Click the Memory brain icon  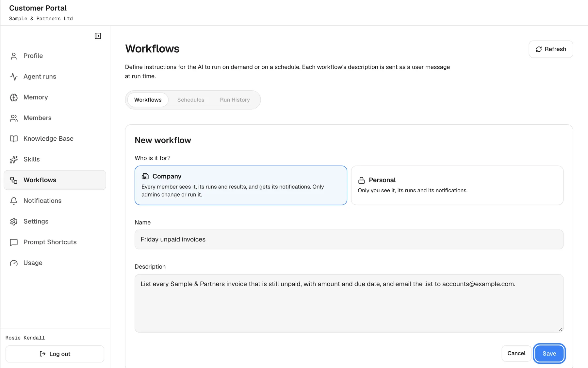click(x=14, y=97)
